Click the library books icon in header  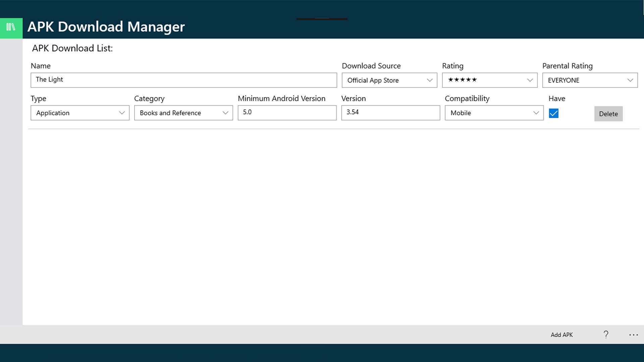[x=11, y=27]
